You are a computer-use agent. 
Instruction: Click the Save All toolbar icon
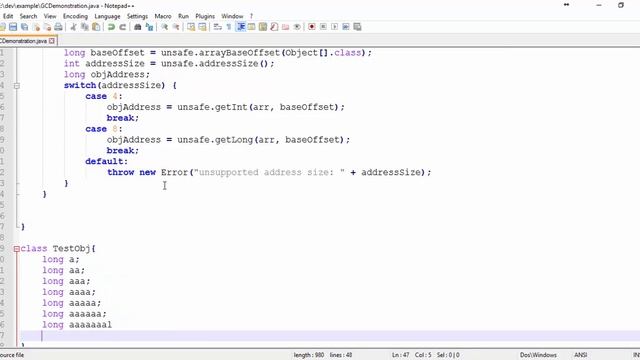click(x=24, y=27)
